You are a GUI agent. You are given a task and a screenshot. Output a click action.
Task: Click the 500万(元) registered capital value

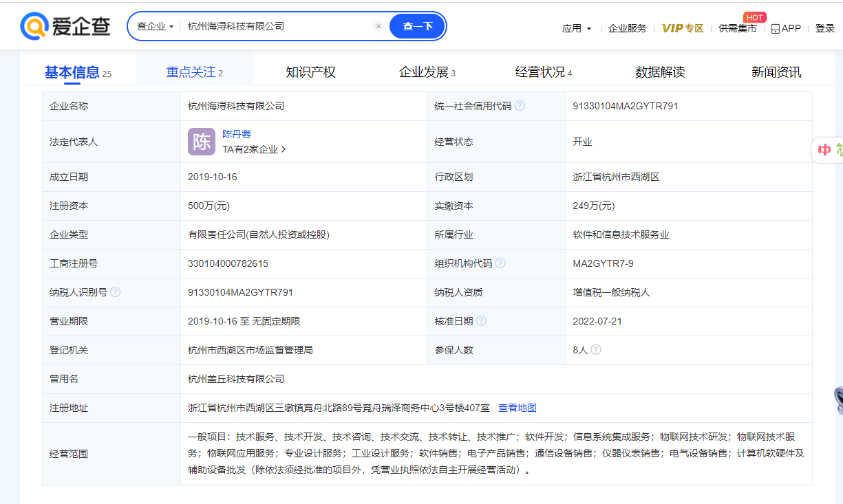[209, 206]
